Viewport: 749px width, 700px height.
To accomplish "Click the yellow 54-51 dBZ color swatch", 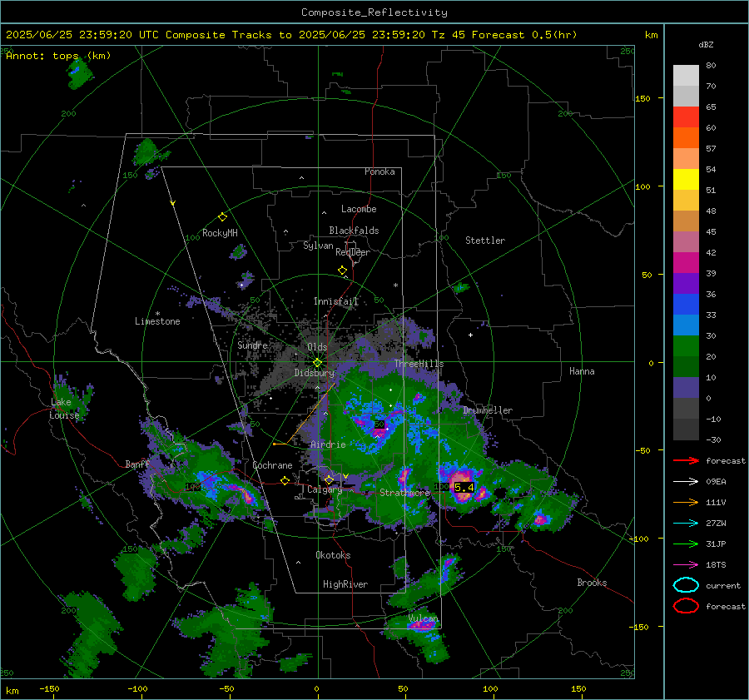I will (686, 180).
